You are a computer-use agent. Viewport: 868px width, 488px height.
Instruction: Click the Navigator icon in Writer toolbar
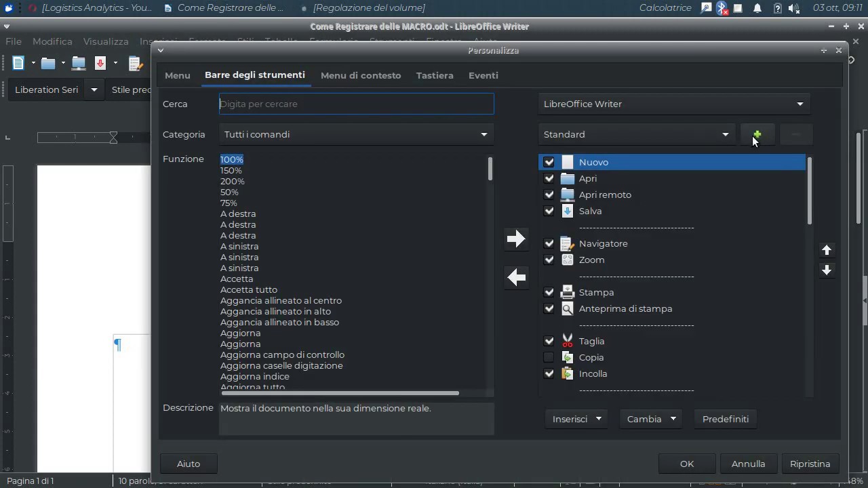(x=135, y=63)
